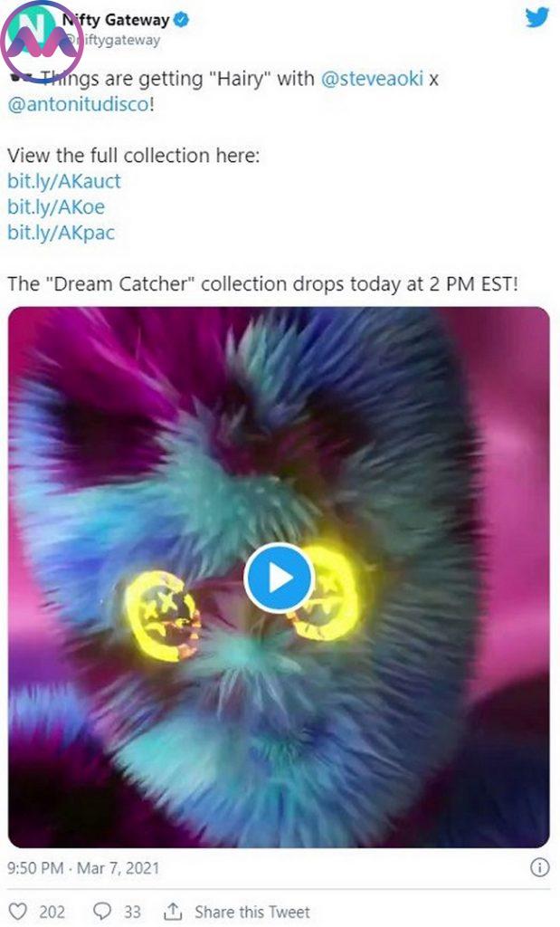Open the @antonitudisco mention
Screen dimensions: 560x927
pyautogui.click(x=78, y=105)
